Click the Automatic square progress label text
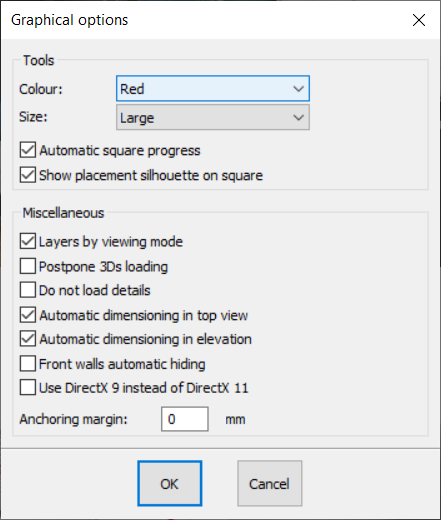This screenshot has height=520, width=441. pos(120,151)
